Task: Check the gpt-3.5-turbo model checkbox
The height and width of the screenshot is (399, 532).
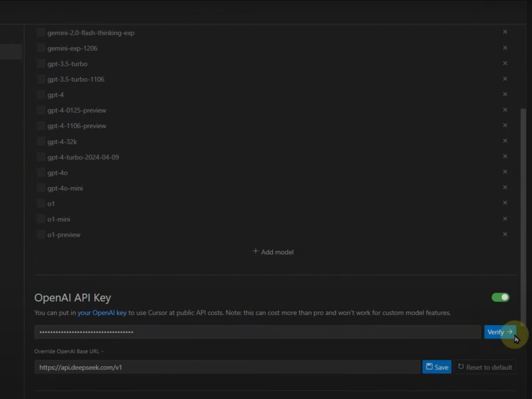Action: pyautogui.click(x=41, y=64)
